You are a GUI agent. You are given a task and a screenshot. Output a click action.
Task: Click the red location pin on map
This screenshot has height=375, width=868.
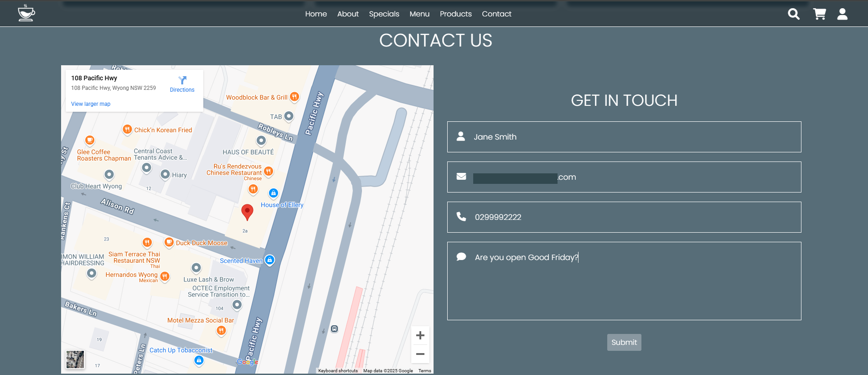247,212
